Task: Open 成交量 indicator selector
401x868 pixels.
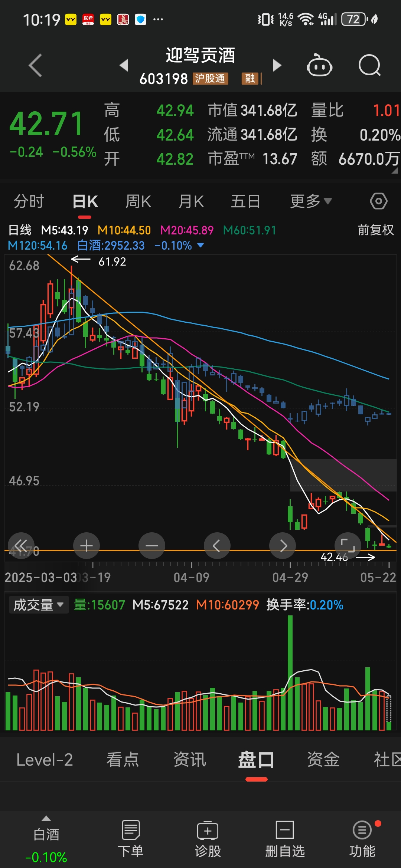Action: pyautogui.click(x=39, y=605)
